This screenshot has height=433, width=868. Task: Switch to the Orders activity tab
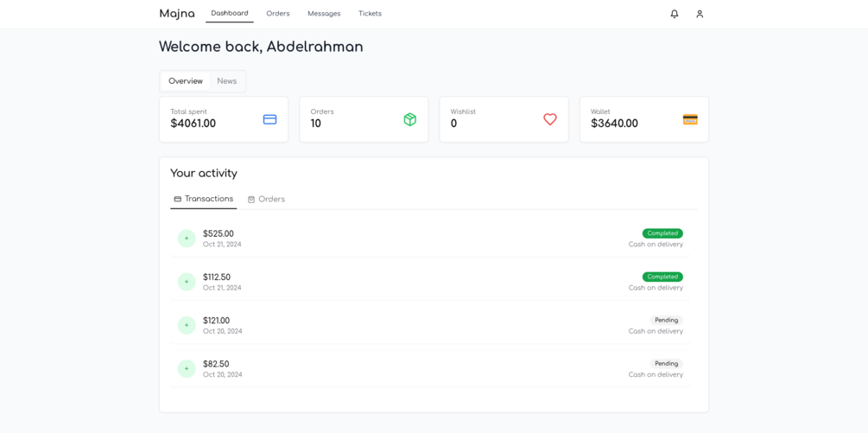point(266,200)
